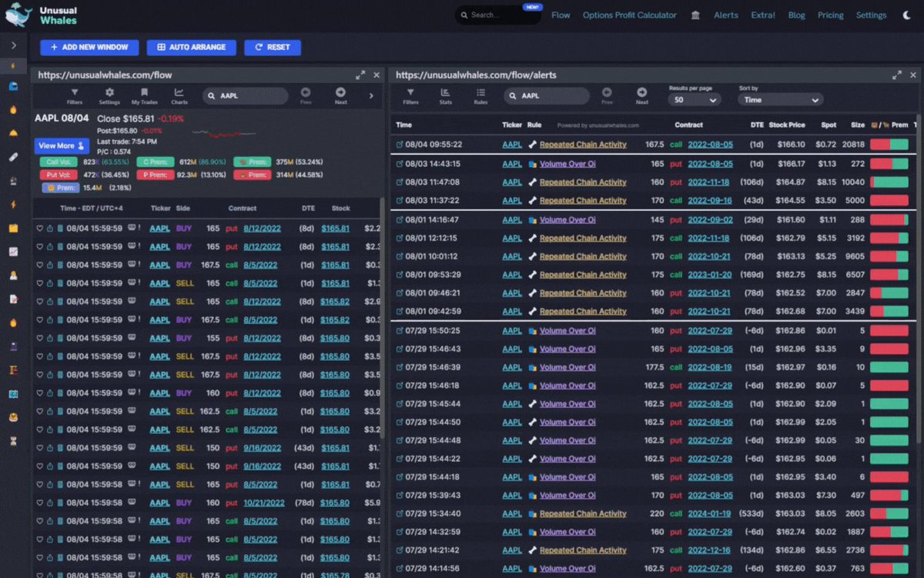Screen dimensions: 924x578
Task: Focus the AAPL search field in alerts window
Action: [547, 96]
